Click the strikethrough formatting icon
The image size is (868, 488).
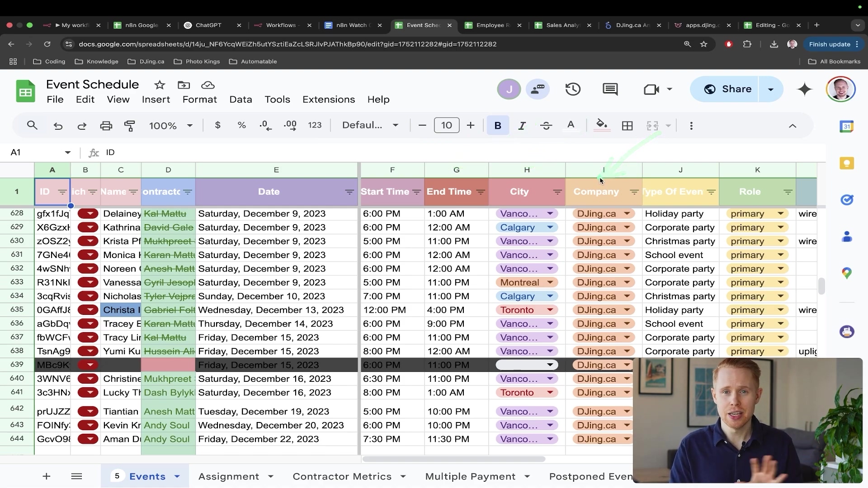546,126
